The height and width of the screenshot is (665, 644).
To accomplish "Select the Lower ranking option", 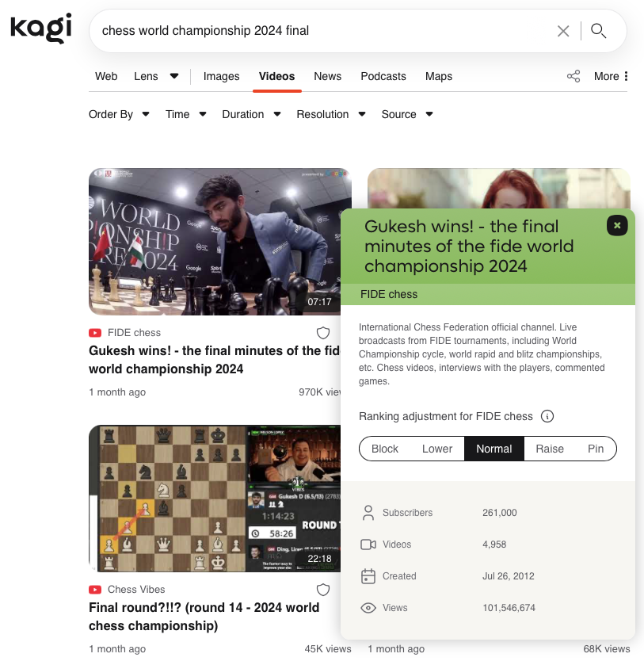I will click(x=437, y=449).
